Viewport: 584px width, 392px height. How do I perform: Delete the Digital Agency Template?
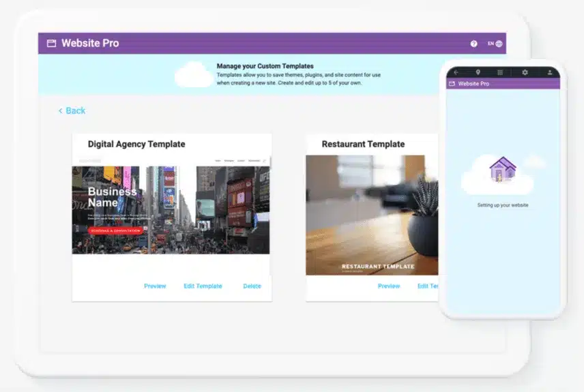coord(252,286)
